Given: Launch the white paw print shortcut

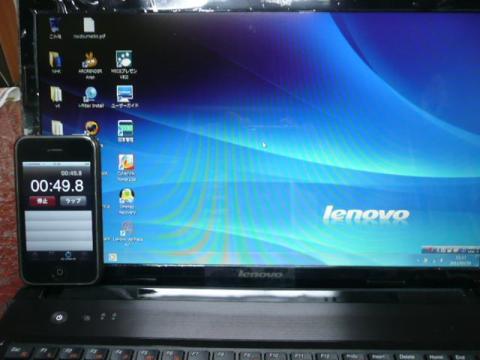Looking at the screenshot, I should tap(124, 65).
